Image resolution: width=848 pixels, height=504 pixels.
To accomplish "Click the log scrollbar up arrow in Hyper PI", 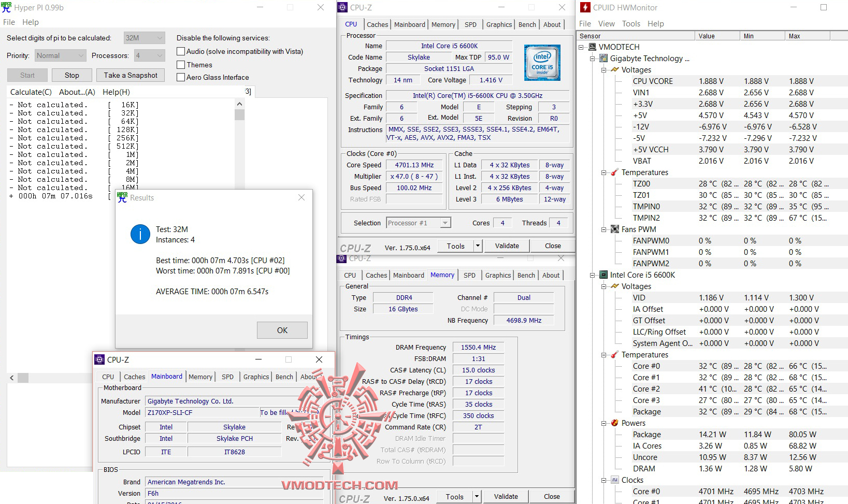I will point(239,104).
